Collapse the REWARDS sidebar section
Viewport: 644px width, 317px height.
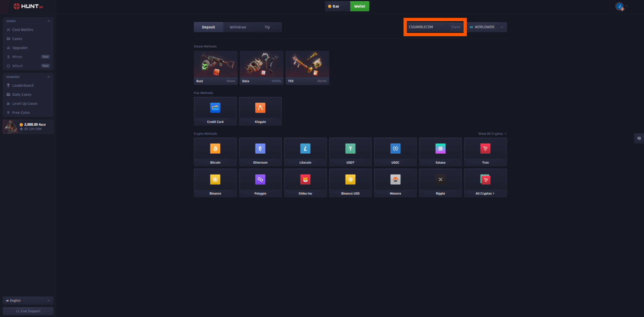tap(48, 77)
